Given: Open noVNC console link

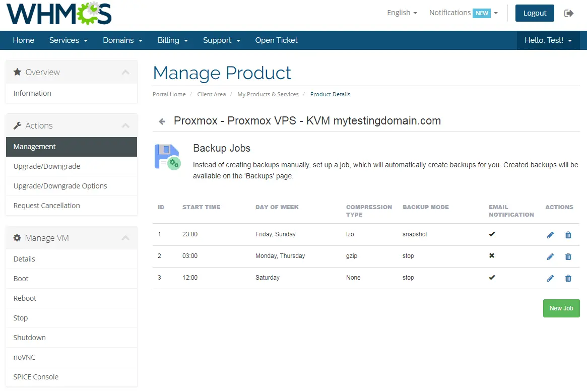Looking at the screenshot, I should [72, 357].
